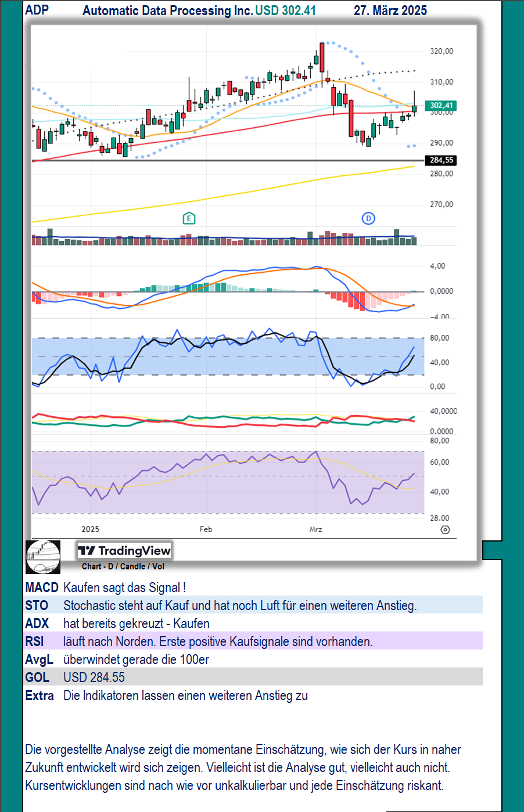
Task: Click the RSI row label
Action: tap(34, 641)
